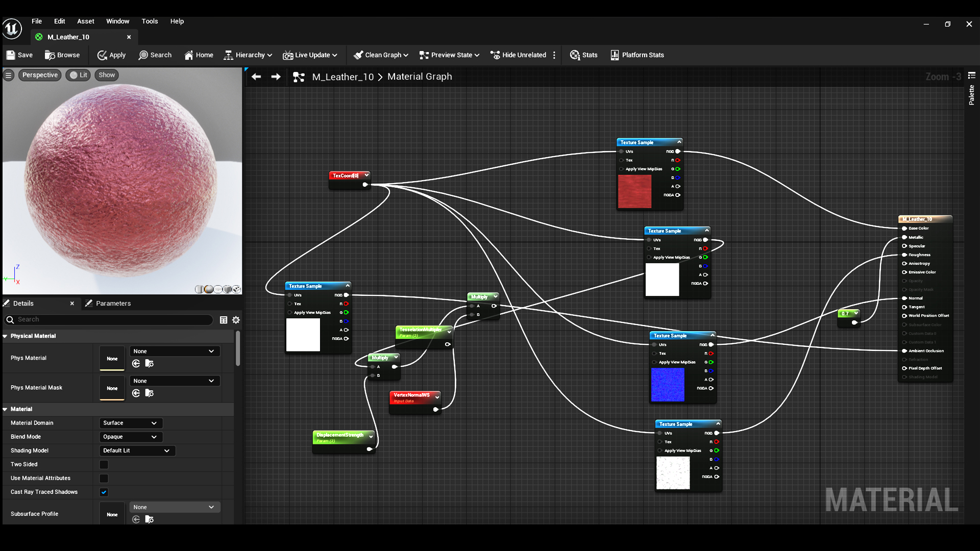Enable Use Material Attributes checkbox
The width and height of the screenshot is (980, 551).
tap(104, 479)
